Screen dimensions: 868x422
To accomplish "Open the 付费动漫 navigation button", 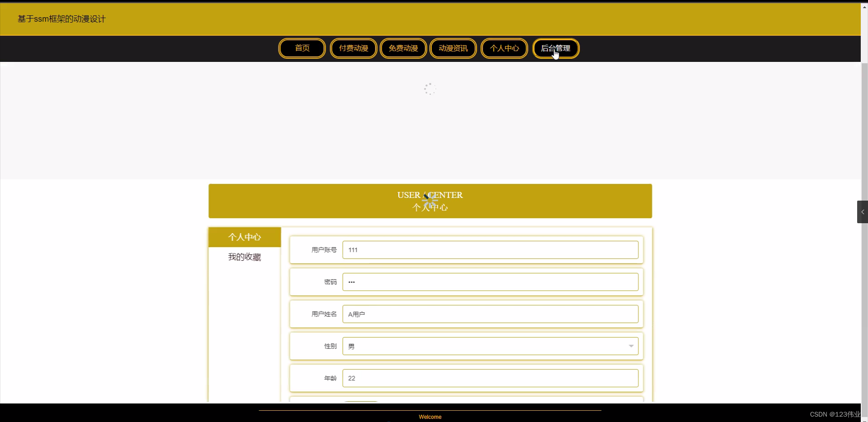I will click(353, 48).
